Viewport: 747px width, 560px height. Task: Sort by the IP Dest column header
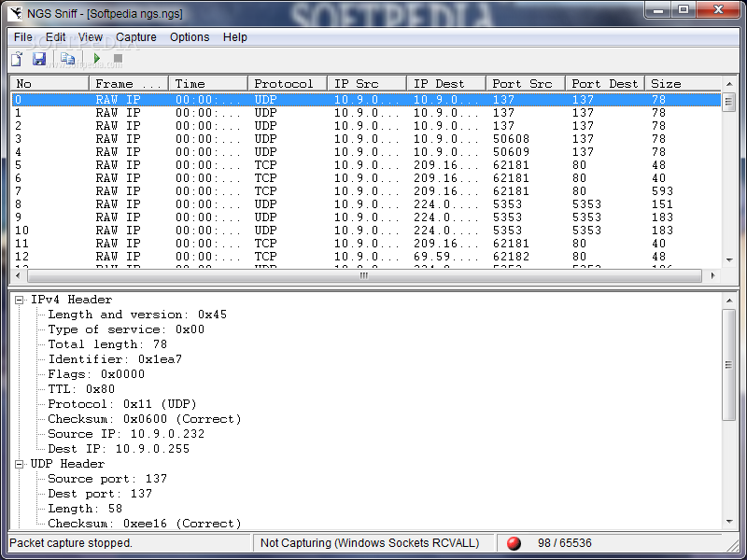click(x=446, y=84)
